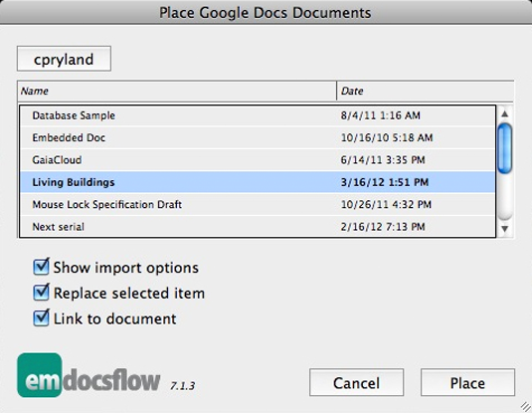Select the Living Buildings document
The width and height of the screenshot is (532, 413).
[258, 182]
